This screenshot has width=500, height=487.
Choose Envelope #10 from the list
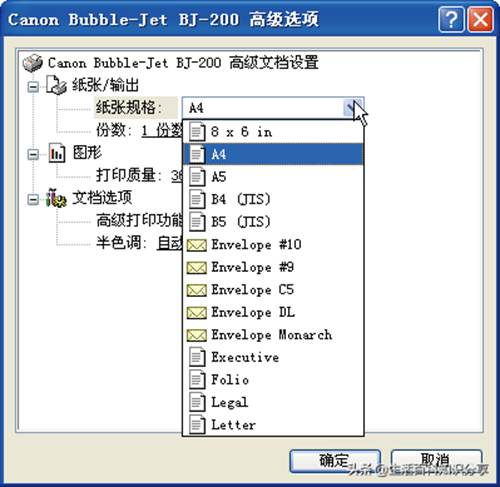pyautogui.click(x=273, y=245)
